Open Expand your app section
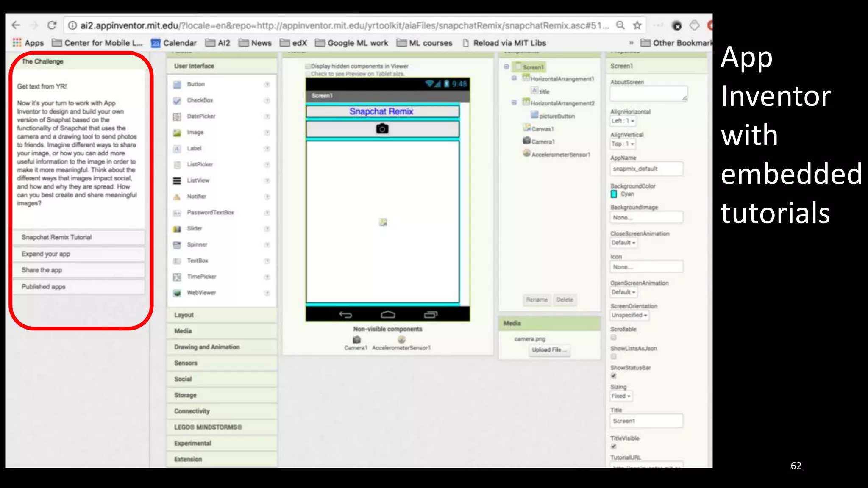This screenshot has width=868, height=488. 79,254
